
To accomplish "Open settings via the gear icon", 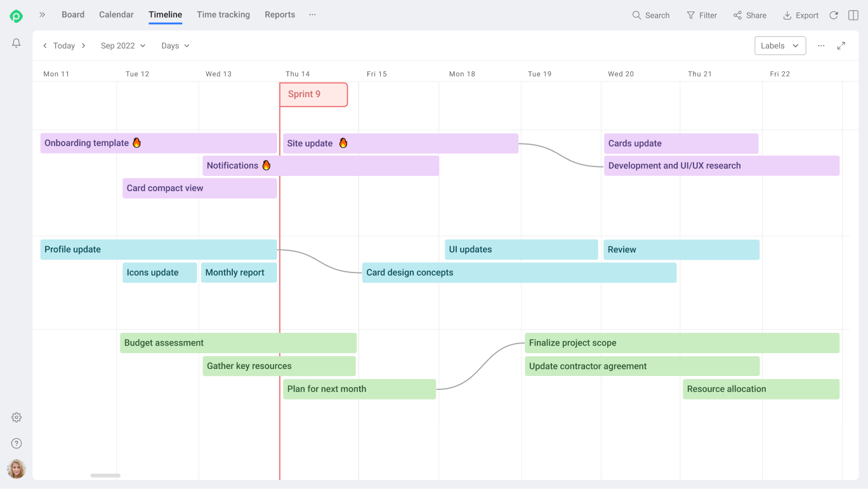I will [16, 417].
